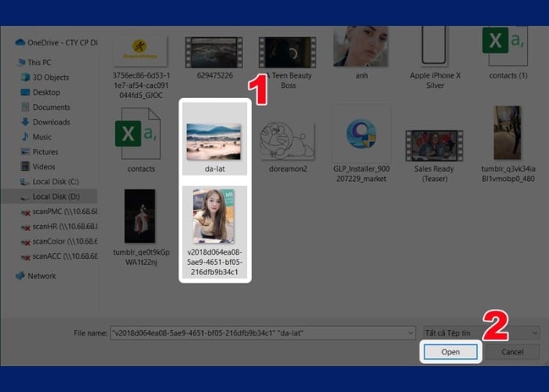Open the Documents folder in sidebar
549x392 pixels.
click(51, 107)
